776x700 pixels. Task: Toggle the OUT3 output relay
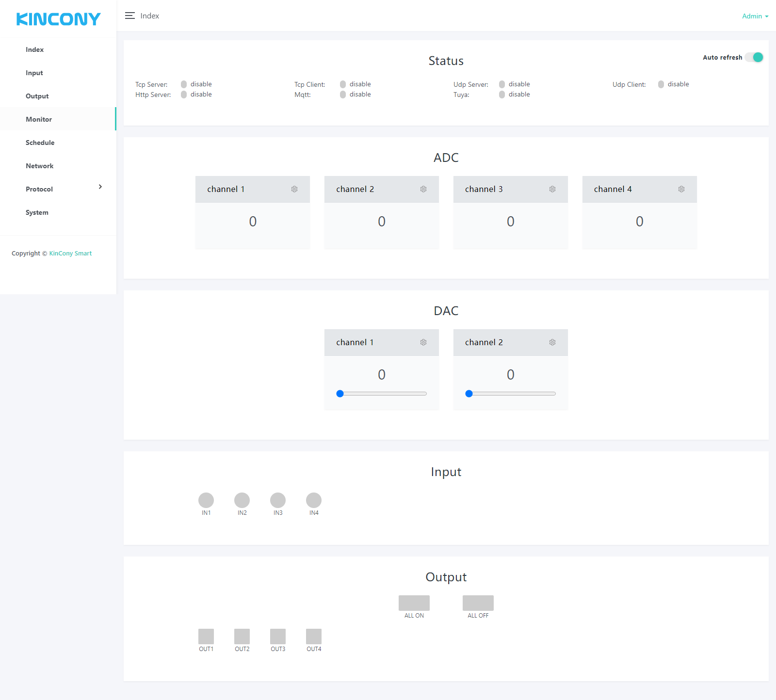278,636
